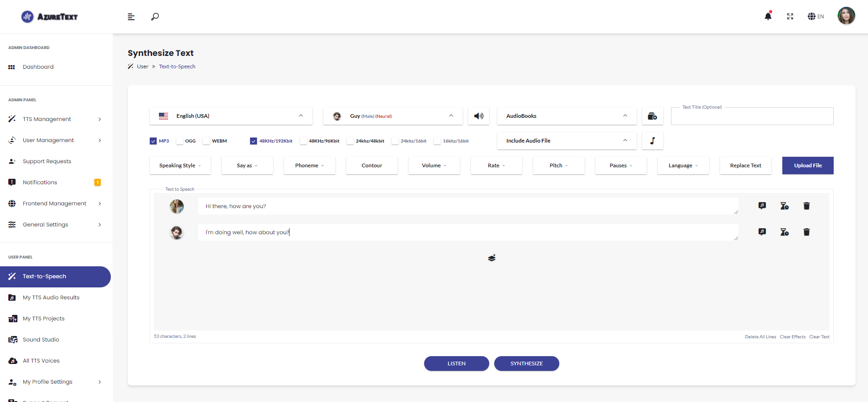
Task: Open the user profile avatar menu
Action: (x=846, y=16)
